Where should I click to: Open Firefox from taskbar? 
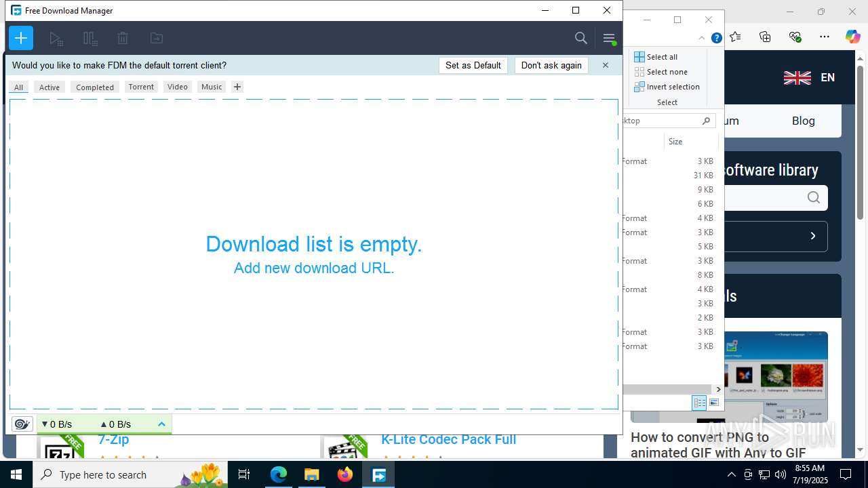click(345, 474)
